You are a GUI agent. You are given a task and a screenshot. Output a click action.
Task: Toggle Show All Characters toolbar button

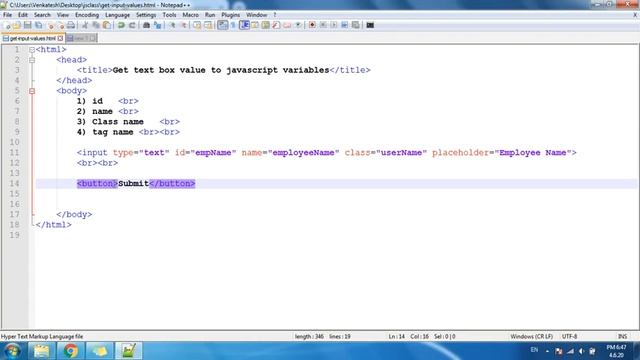[233, 25]
